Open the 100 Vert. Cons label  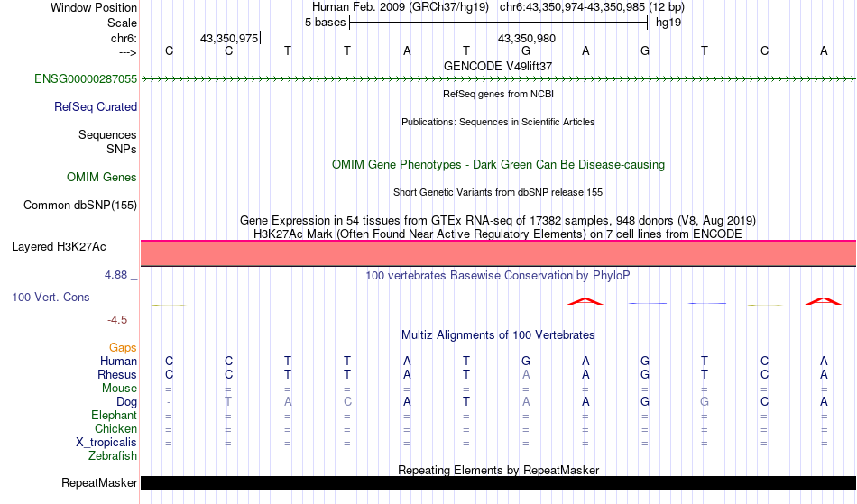pos(51,297)
